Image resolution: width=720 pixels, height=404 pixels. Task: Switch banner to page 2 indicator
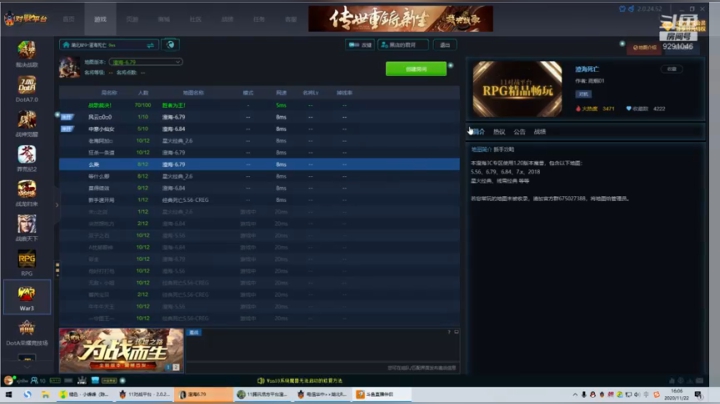[176, 367]
